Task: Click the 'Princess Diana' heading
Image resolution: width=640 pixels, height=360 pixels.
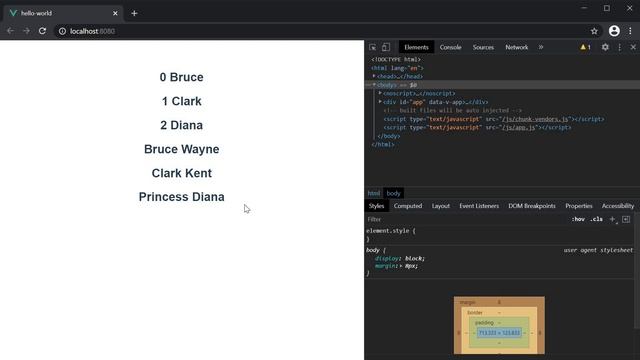Action: click(182, 197)
